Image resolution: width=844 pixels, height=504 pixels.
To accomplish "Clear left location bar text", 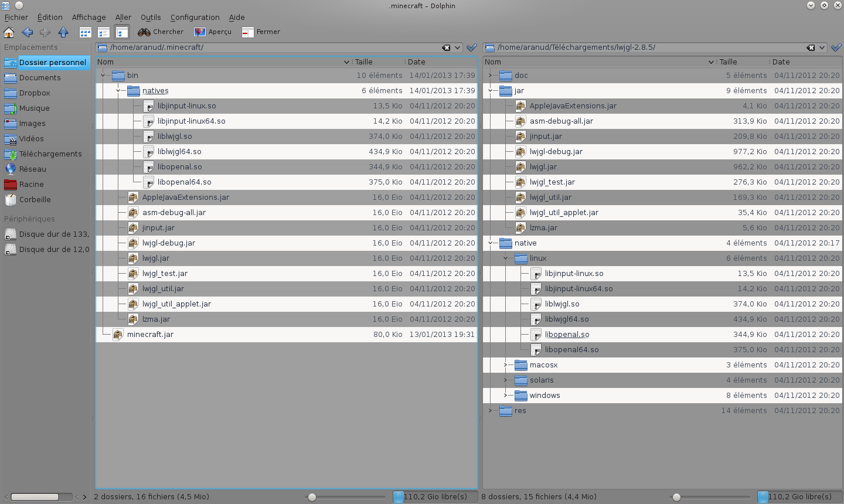I will point(446,47).
